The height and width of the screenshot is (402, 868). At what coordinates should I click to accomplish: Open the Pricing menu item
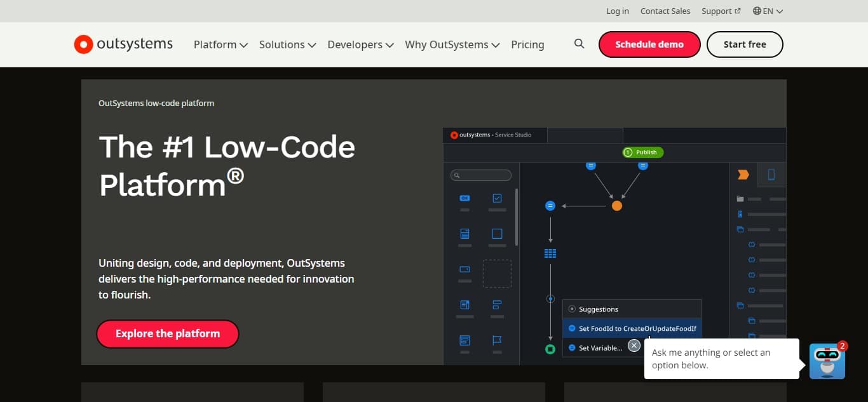point(527,44)
